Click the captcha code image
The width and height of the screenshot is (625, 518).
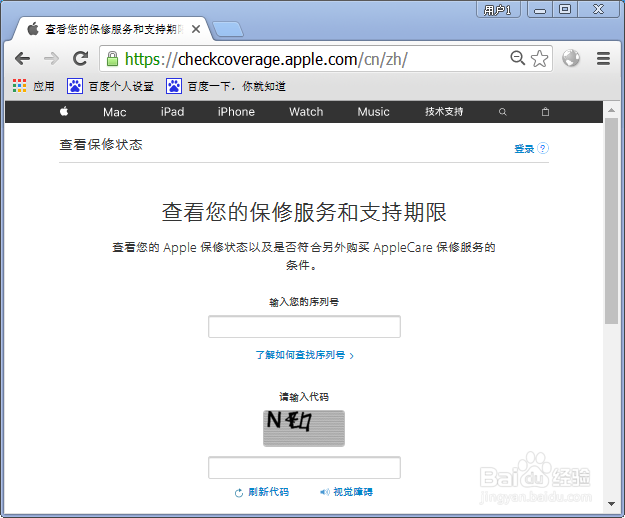click(x=304, y=428)
